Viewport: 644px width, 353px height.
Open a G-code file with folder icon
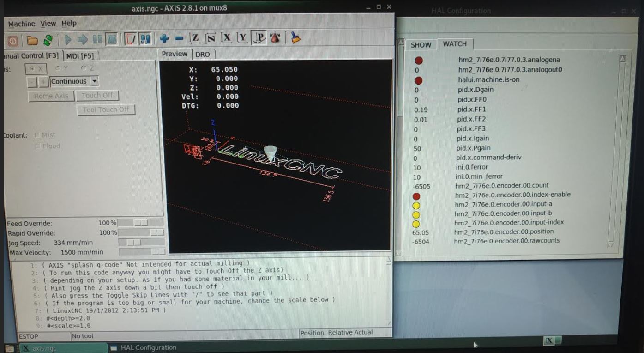point(32,40)
